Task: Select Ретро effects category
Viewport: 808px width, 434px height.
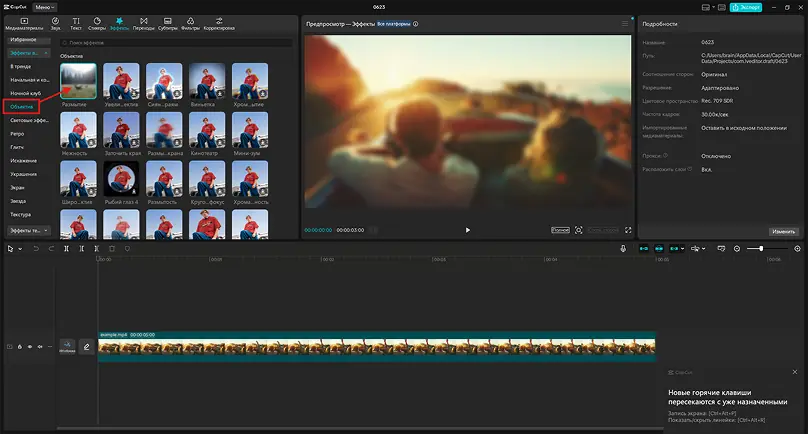Action: pos(17,134)
